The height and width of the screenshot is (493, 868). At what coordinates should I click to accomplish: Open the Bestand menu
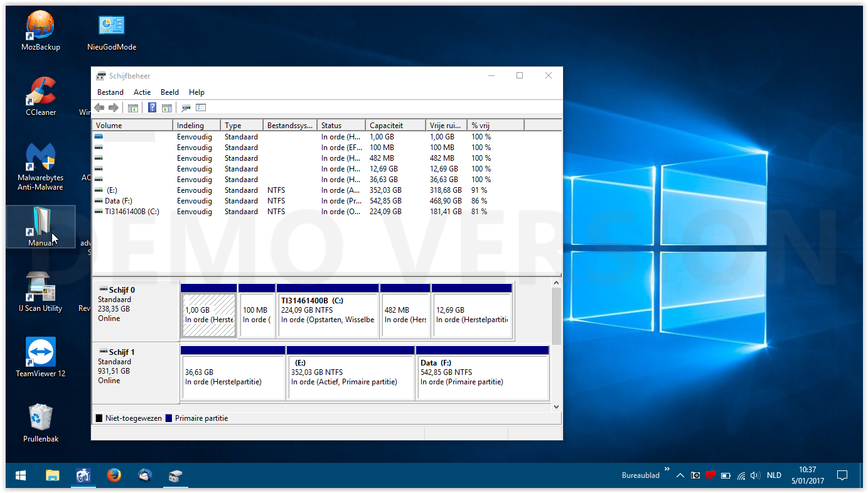[x=110, y=92]
